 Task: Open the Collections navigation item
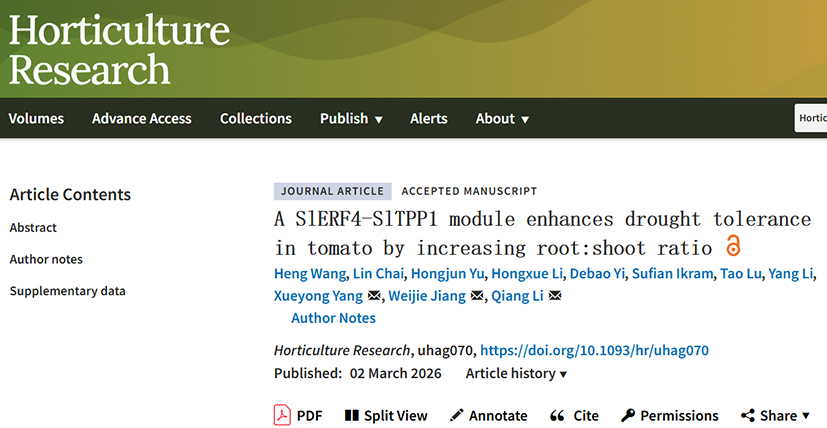point(255,118)
